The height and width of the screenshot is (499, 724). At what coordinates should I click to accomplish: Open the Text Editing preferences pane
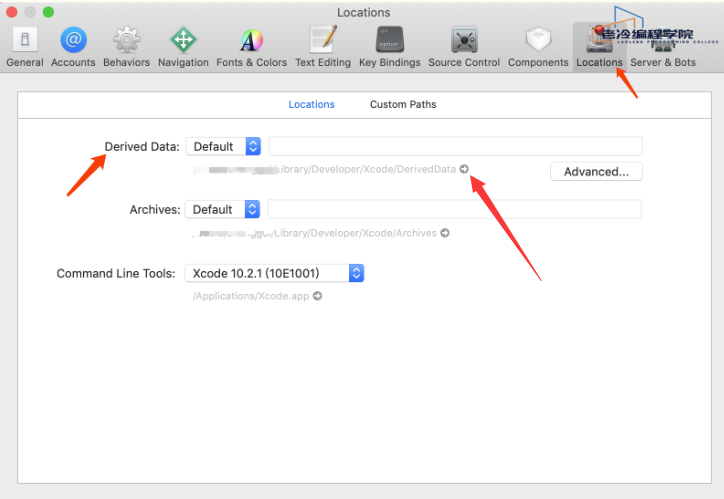[323, 47]
